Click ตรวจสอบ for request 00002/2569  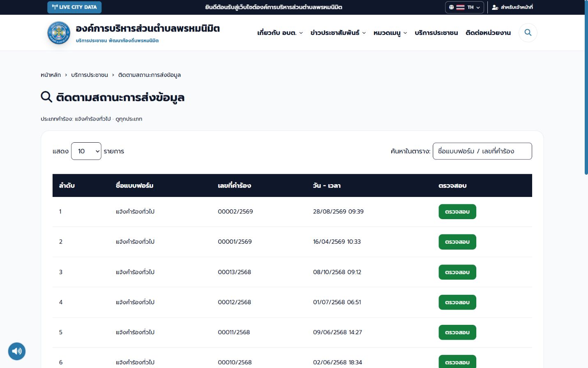[x=457, y=212]
